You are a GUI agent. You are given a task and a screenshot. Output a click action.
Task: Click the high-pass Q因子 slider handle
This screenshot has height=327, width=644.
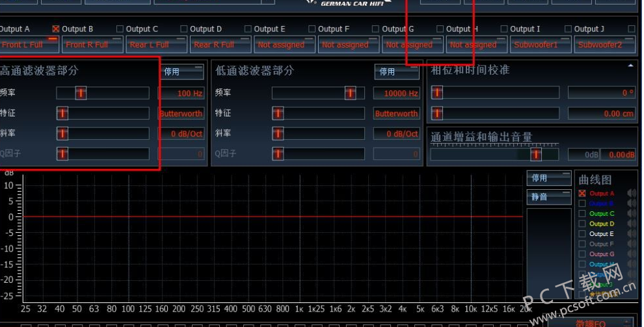coord(62,154)
